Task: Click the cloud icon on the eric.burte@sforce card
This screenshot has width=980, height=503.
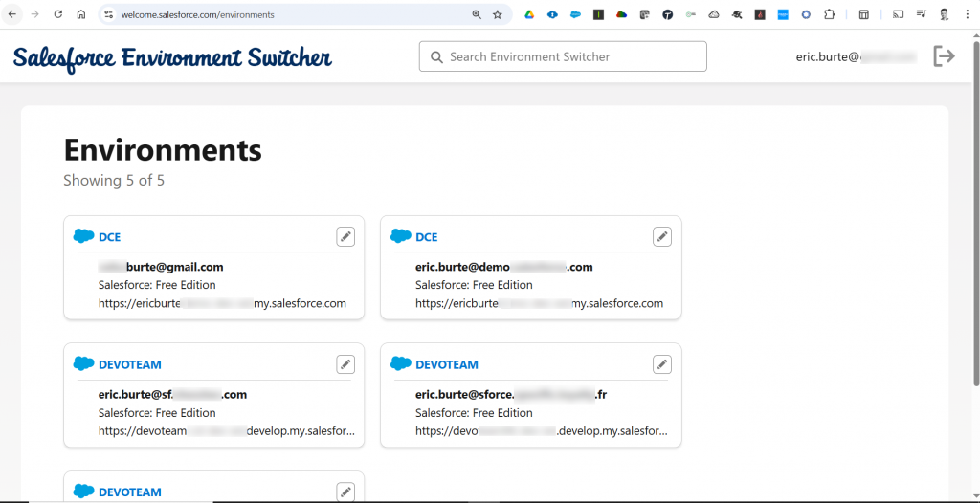Action: click(x=401, y=363)
